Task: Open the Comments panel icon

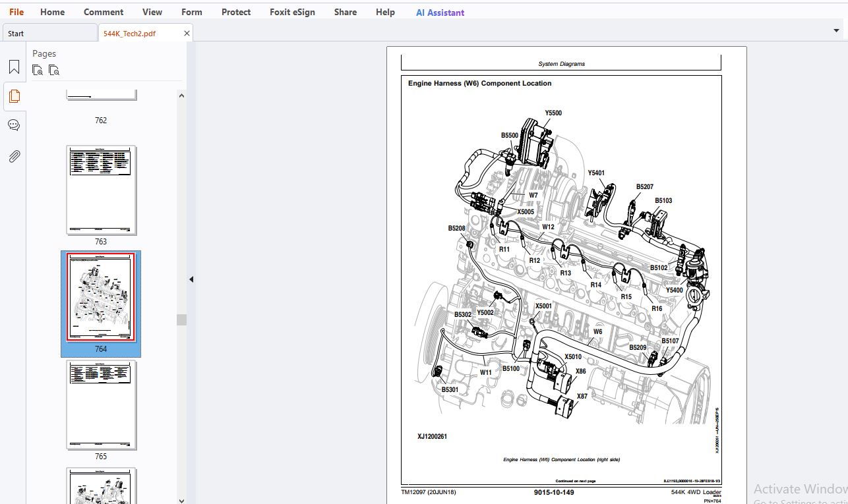Action: (14, 125)
